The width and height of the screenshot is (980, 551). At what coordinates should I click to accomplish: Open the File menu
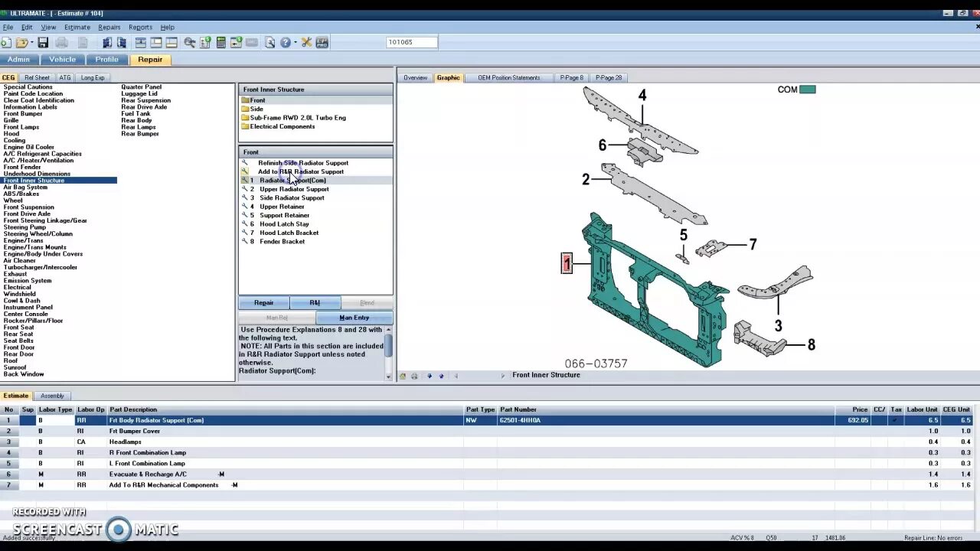click(8, 27)
